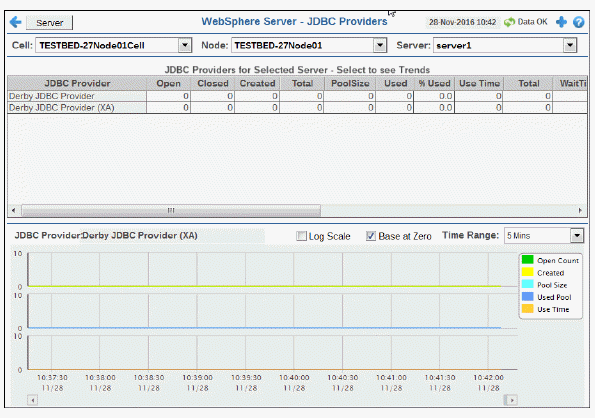Select the Server combo box server1
Screen dimensions: 595x418
pyautogui.click(x=505, y=45)
